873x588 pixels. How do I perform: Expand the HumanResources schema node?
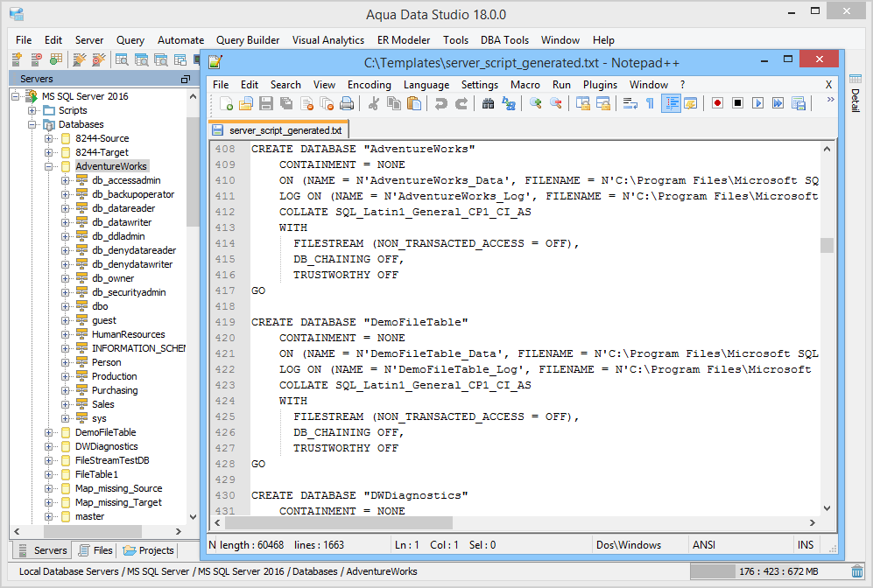pyautogui.click(x=65, y=334)
